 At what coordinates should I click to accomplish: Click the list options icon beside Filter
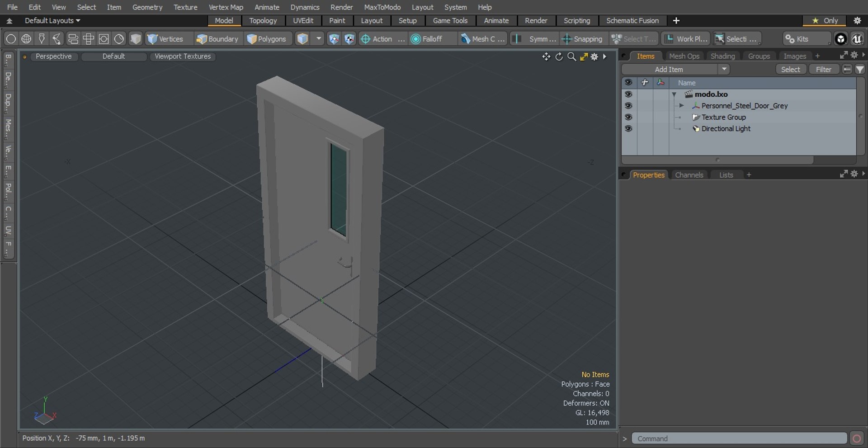[x=847, y=69]
